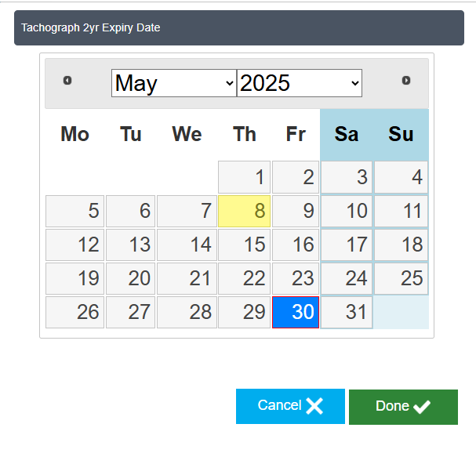Select the highlighted date 8 May

[x=244, y=212]
